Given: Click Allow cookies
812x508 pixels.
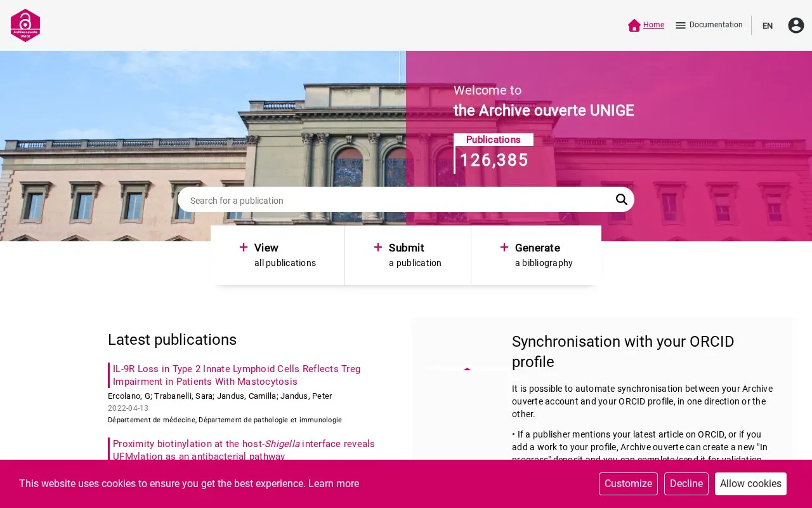Looking at the screenshot, I should pyautogui.click(x=750, y=484).
